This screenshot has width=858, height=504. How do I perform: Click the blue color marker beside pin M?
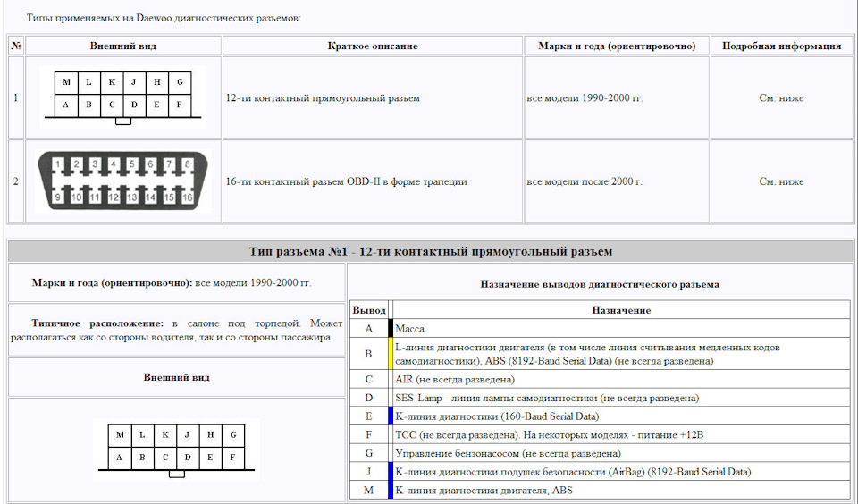391,490
